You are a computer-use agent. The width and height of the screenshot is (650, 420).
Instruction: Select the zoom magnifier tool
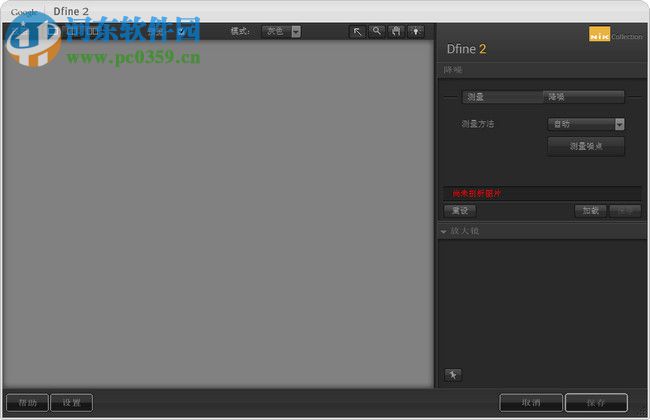click(376, 32)
